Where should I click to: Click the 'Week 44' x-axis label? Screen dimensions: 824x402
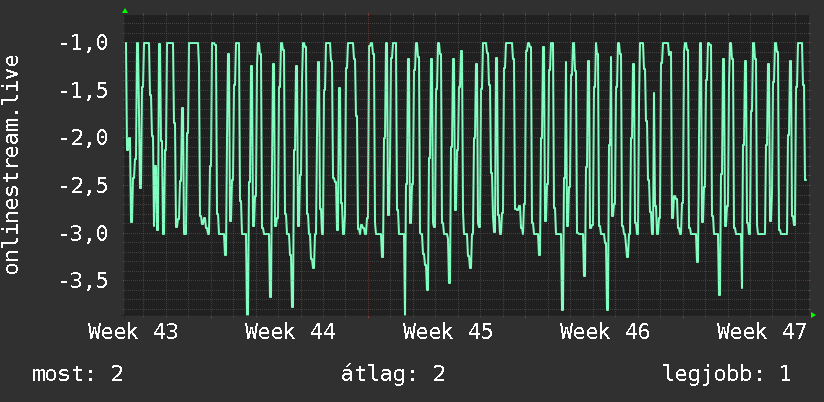[290, 332]
